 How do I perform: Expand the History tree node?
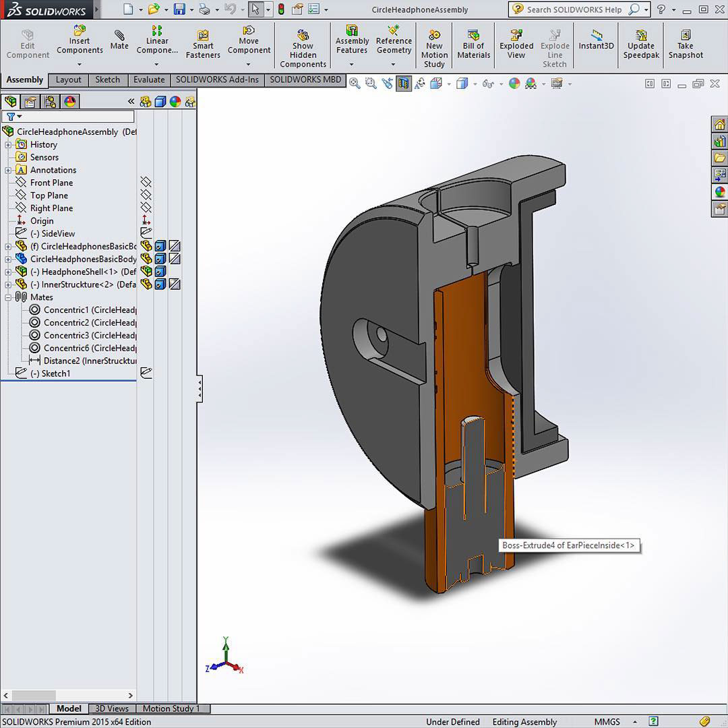pos(8,145)
